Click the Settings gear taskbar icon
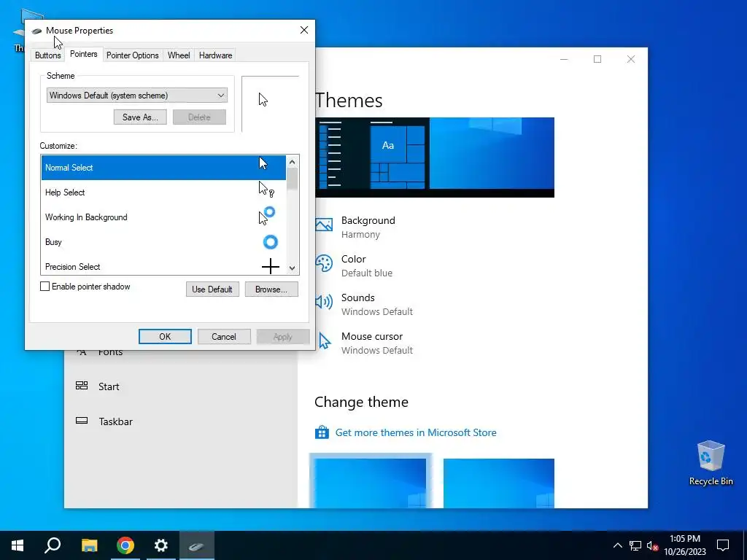This screenshot has height=560, width=747. tap(161, 545)
